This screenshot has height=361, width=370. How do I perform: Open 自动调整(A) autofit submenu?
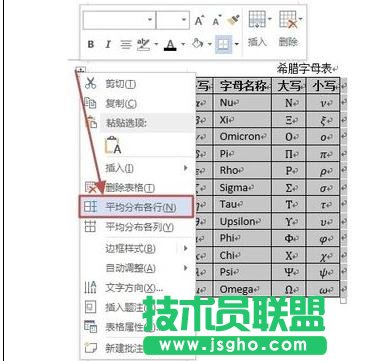[138, 268]
